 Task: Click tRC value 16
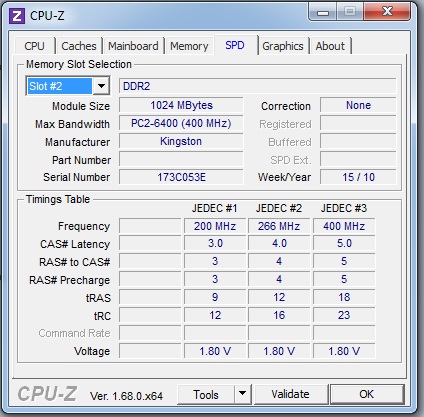279,315
